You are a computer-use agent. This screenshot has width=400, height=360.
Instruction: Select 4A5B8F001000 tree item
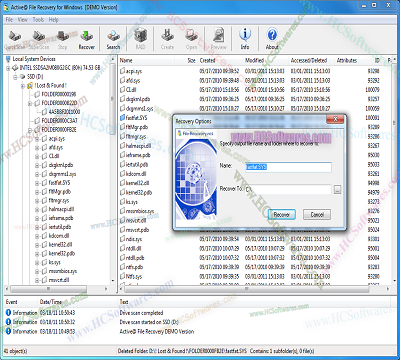[x=64, y=112]
